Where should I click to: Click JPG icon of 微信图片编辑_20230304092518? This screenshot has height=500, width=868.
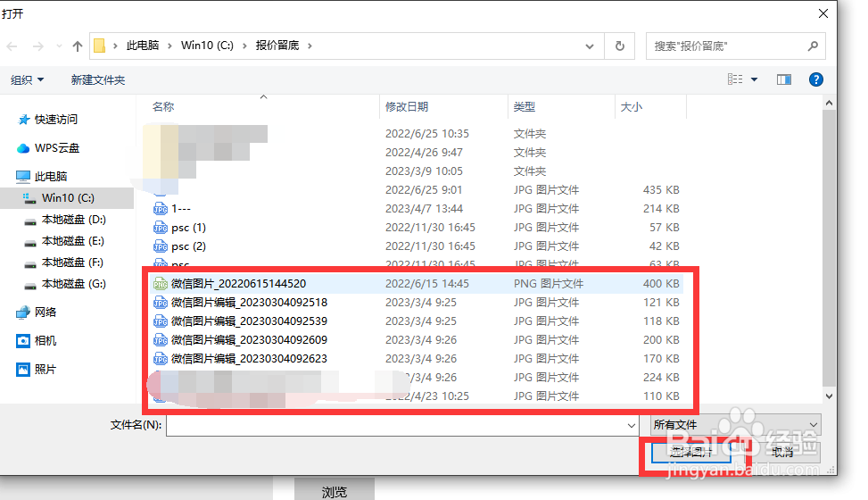[161, 303]
